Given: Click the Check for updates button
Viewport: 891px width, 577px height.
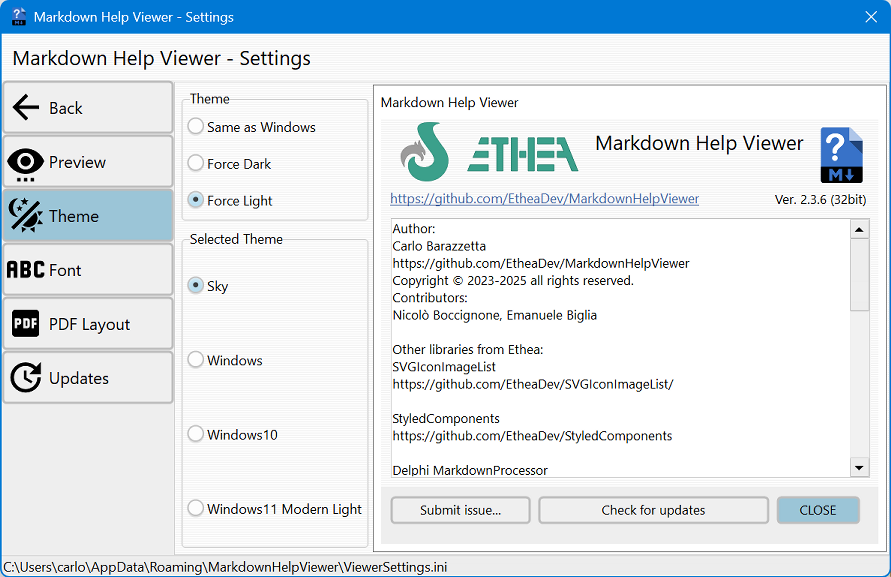Looking at the screenshot, I should tap(653, 510).
